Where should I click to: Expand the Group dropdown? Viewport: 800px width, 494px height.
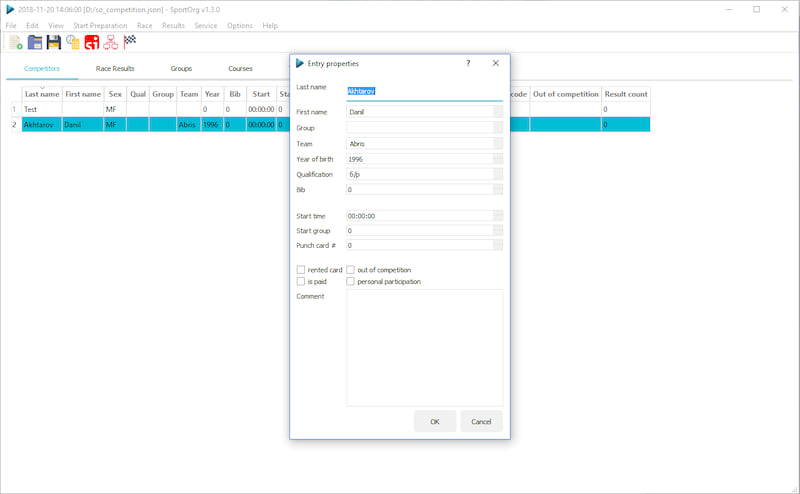(497, 128)
